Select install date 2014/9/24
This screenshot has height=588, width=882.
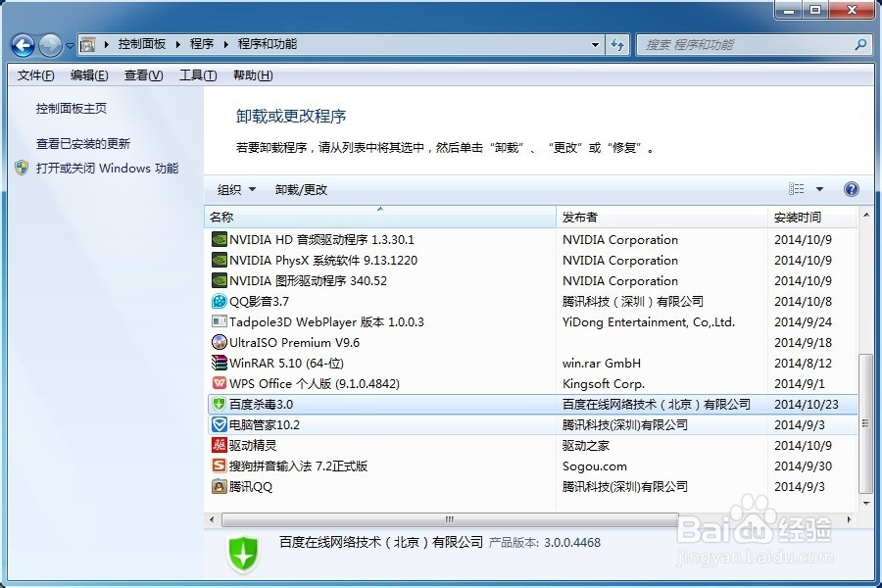click(803, 321)
